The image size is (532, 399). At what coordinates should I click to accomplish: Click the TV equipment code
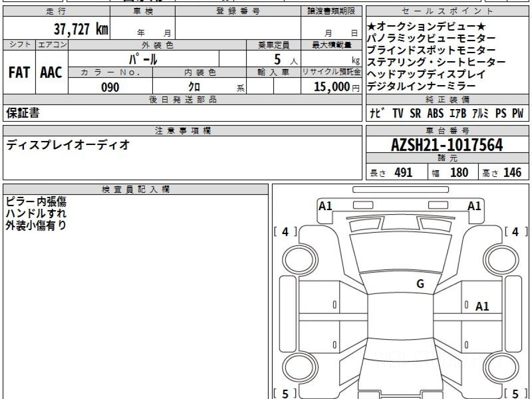click(398, 113)
